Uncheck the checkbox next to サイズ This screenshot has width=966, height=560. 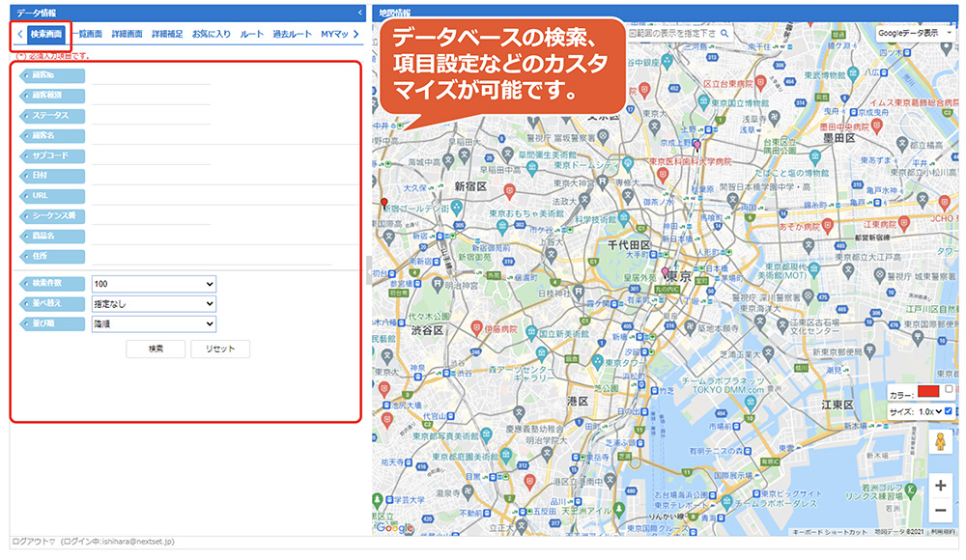click(949, 411)
